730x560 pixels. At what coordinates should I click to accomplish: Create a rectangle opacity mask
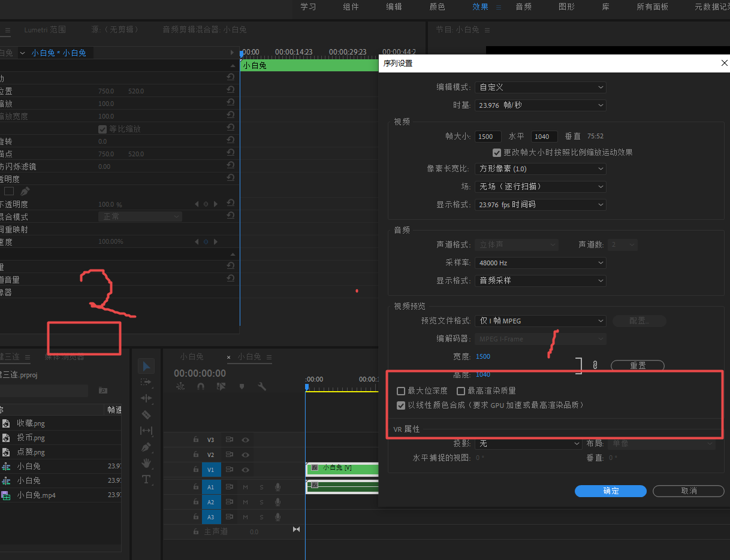(x=9, y=191)
